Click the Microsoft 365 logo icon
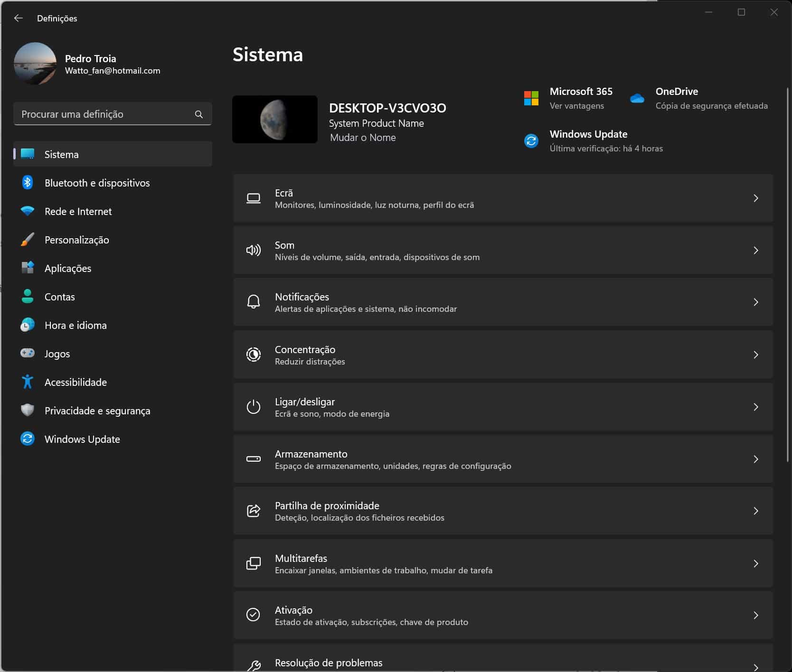This screenshot has width=792, height=672. 531,98
